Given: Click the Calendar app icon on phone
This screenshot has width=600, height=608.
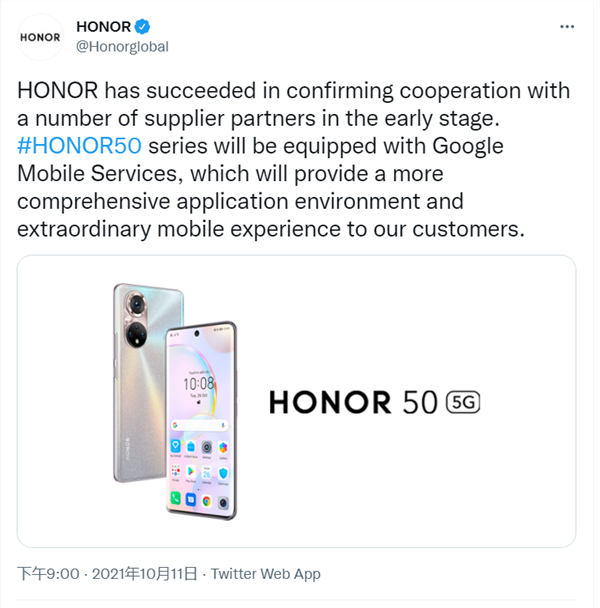Looking at the screenshot, I should pos(206,470).
